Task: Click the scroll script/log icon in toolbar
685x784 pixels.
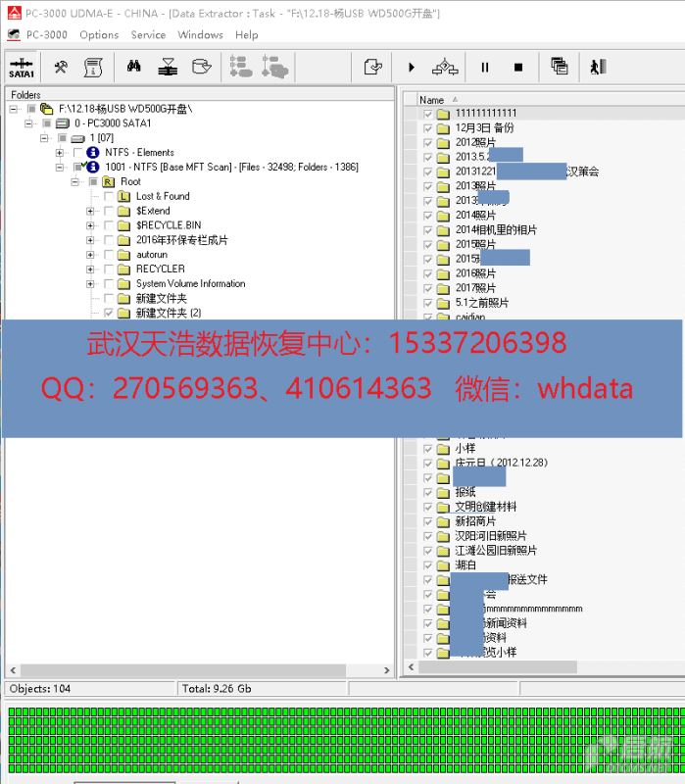Action: tap(93, 67)
